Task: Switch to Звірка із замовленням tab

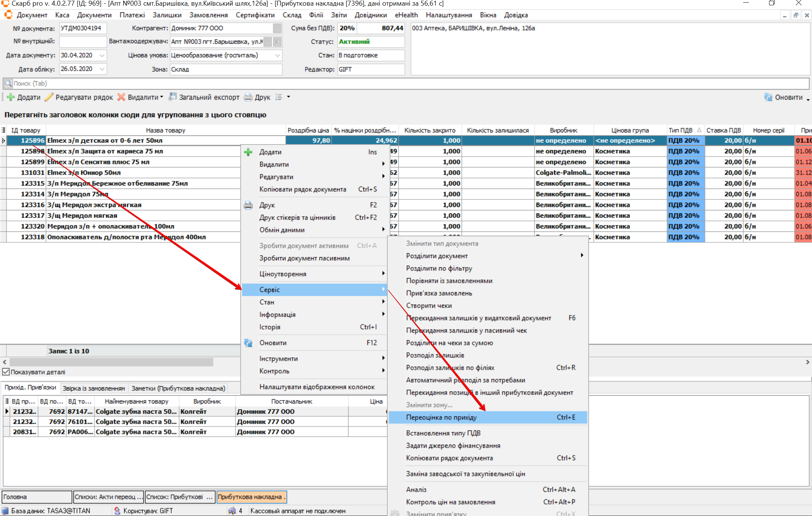Action: pyautogui.click(x=94, y=388)
